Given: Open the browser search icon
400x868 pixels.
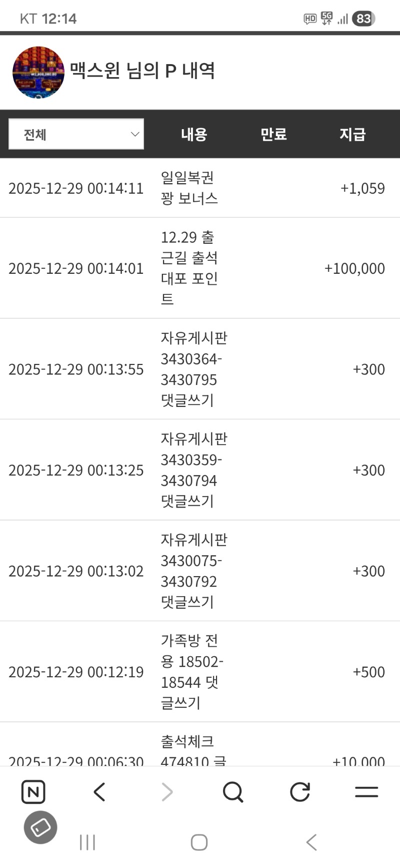Looking at the screenshot, I should click(233, 792).
